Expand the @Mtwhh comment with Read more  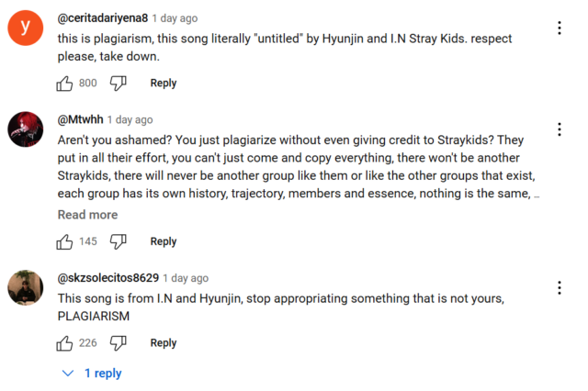[87, 215]
